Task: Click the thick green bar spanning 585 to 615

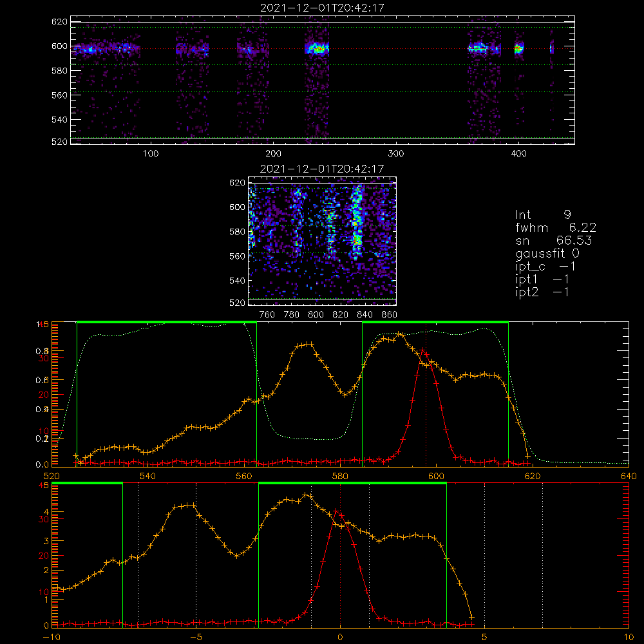Action: point(435,323)
